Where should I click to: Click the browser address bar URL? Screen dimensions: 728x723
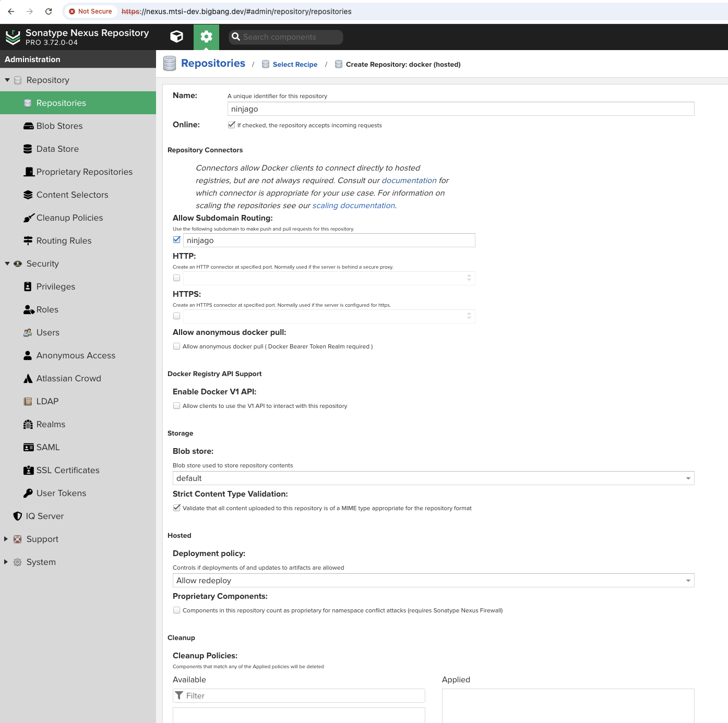tap(236, 11)
